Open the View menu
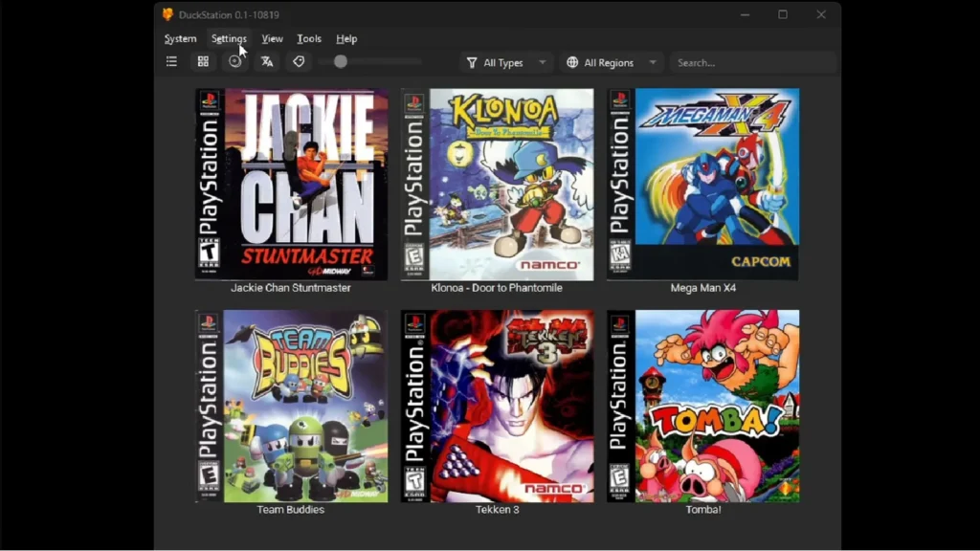The height and width of the screenshot is (551, 980). click(272, 38)
